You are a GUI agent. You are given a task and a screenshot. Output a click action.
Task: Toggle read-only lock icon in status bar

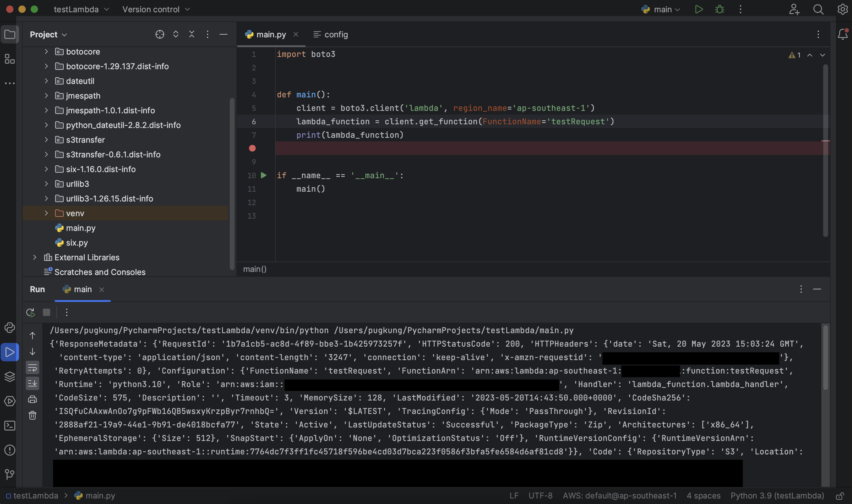tap(840, 496)
